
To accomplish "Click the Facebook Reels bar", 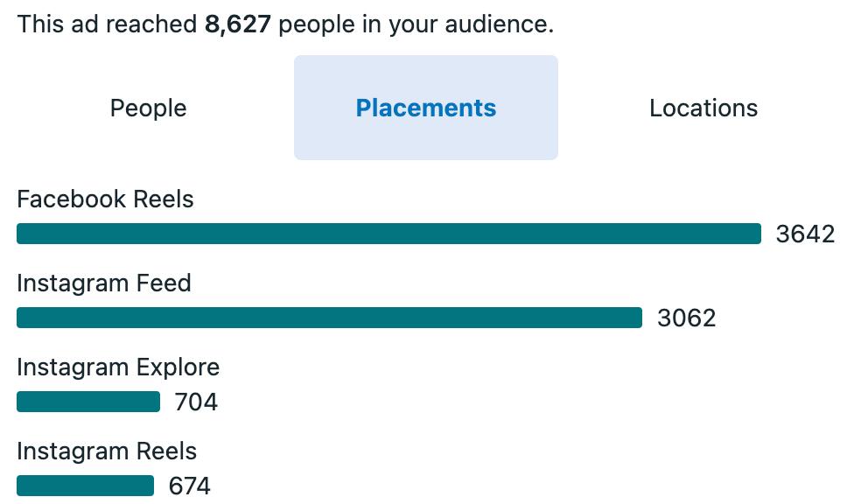I will pyautogui.click(x=388, y=234).
